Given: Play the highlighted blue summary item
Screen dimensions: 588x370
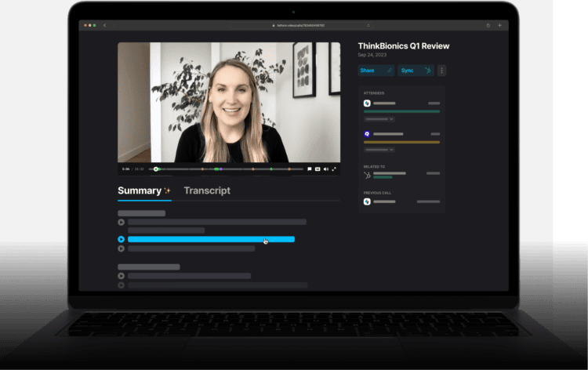Looking at the screenshot, I should pyautogui.click(x=121, y=239).
